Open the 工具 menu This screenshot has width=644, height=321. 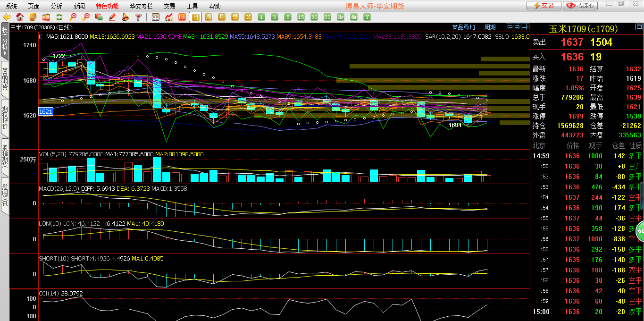tap(192, 6)
